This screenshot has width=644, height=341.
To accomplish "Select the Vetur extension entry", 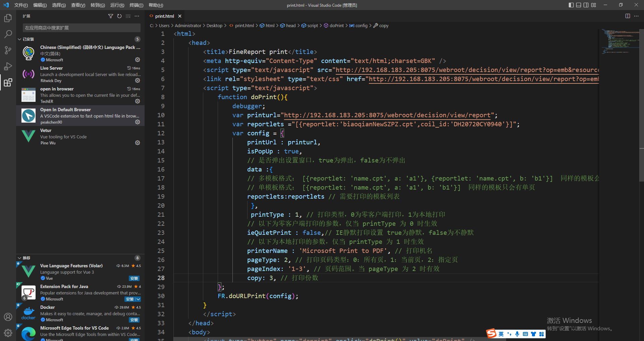I will (x=80, y=137).
